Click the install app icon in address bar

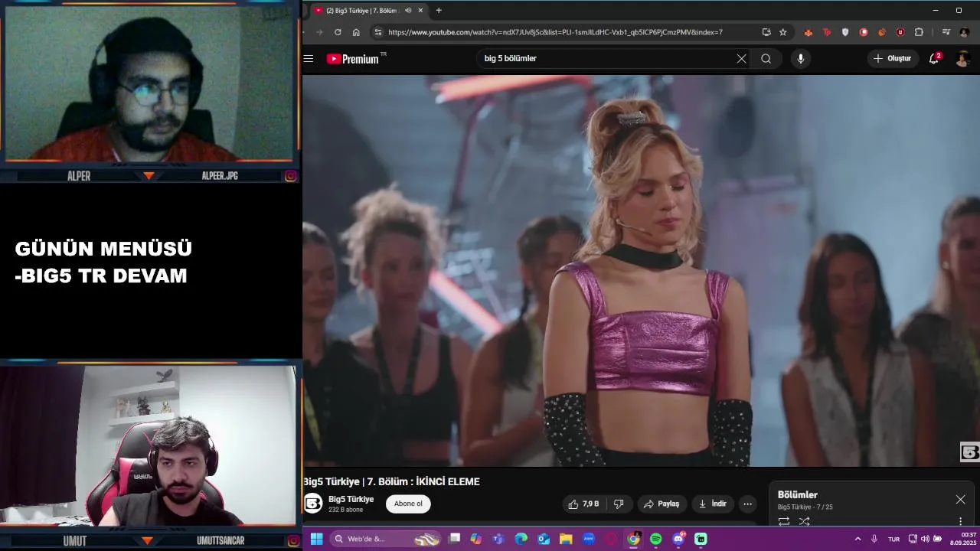coord(766,32)
